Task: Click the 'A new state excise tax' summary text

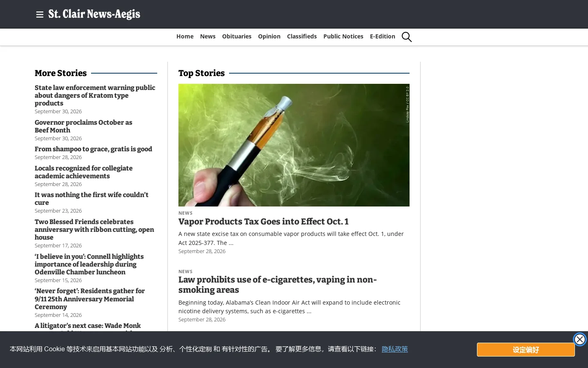Action: pyautogui.click(x=291, y=238)
